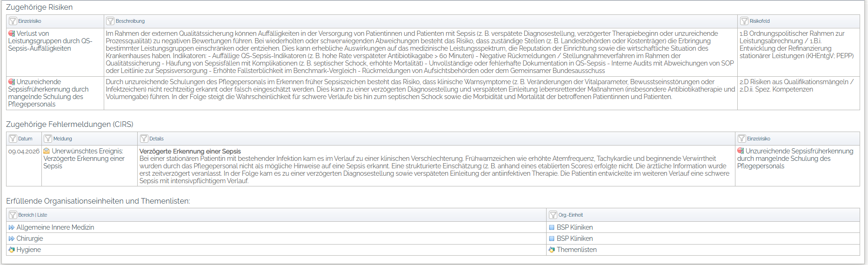Open the Hygiene theme list

click(28, 250)
